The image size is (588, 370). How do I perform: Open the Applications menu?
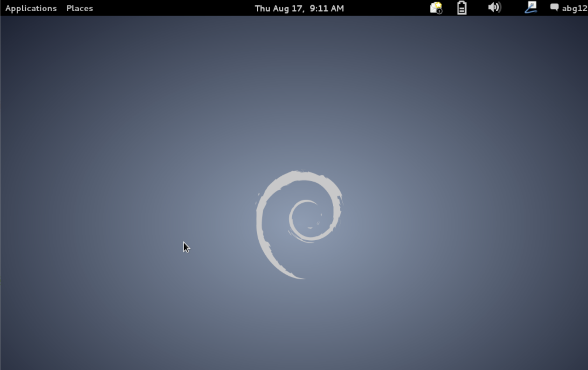(x=31, y=8)
